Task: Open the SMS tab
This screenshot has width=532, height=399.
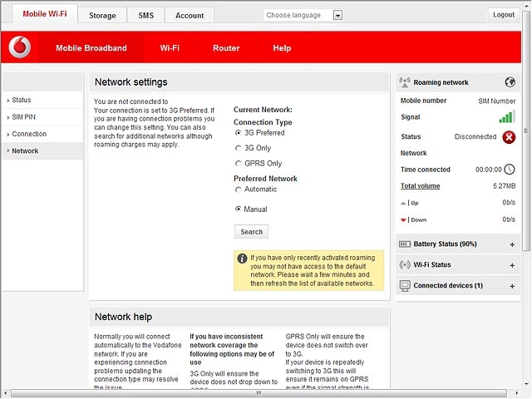Action: [146, 16]
